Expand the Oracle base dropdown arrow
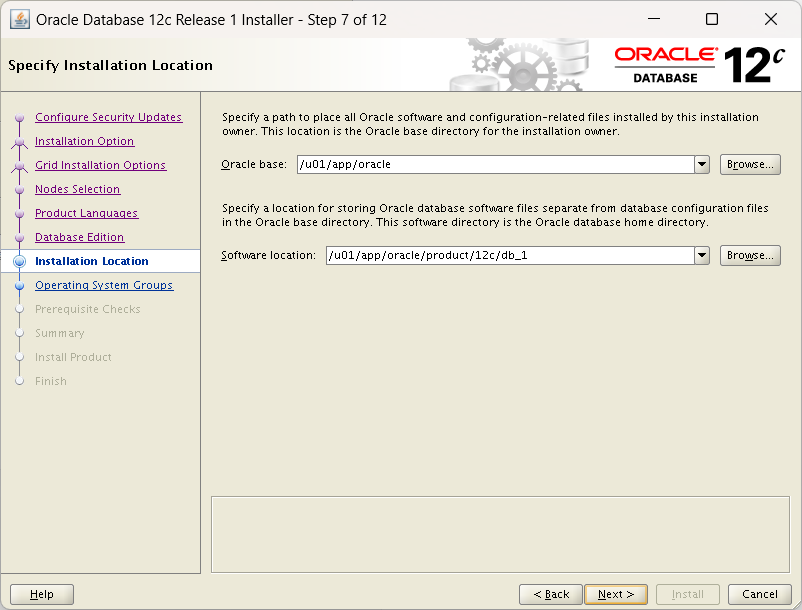 (702, 165)
